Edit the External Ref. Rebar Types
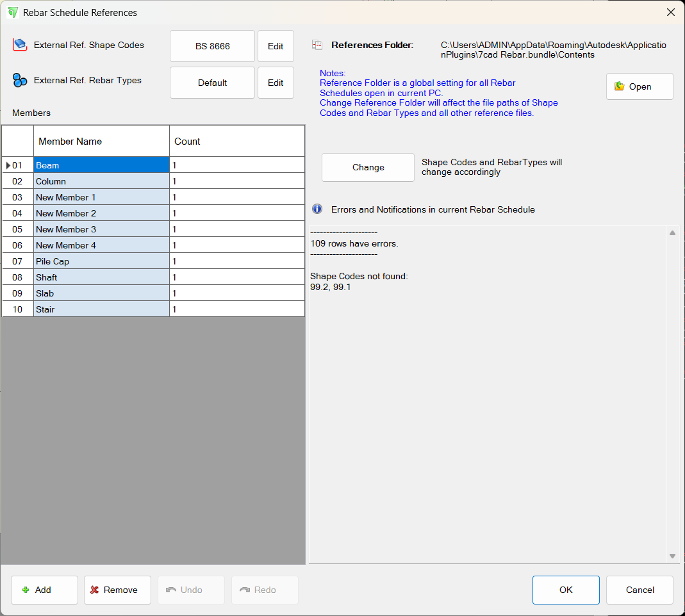 tap(276, 83)
